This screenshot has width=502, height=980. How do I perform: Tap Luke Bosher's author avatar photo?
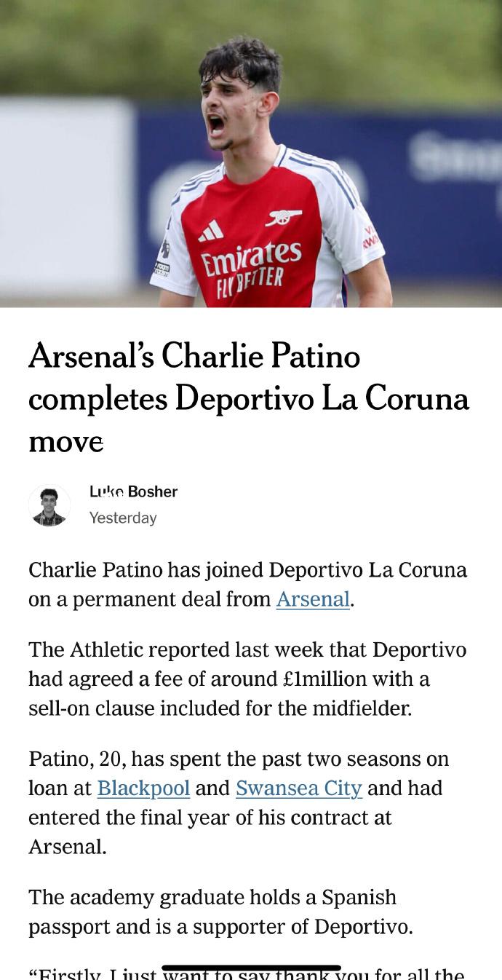coord(49,505)
